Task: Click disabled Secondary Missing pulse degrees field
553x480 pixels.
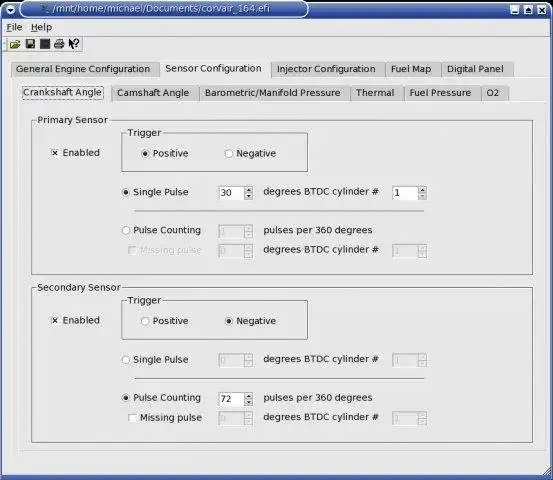Action: pos(232,418)
